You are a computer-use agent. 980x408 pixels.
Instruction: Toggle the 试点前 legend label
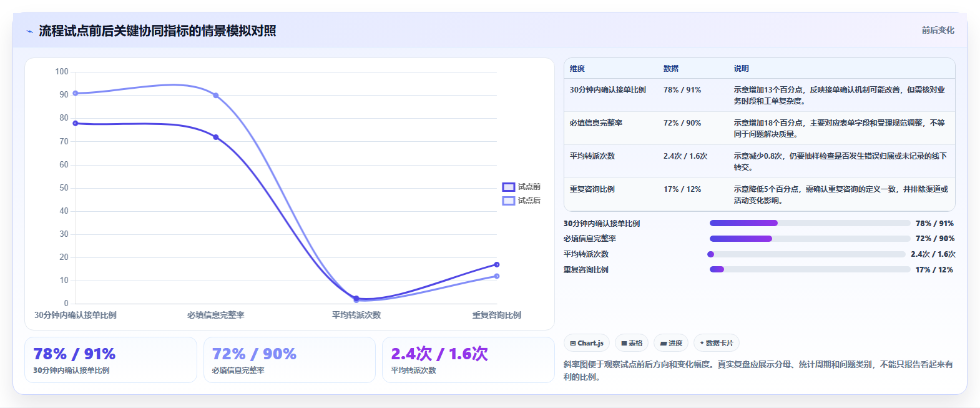pos(529,187)
